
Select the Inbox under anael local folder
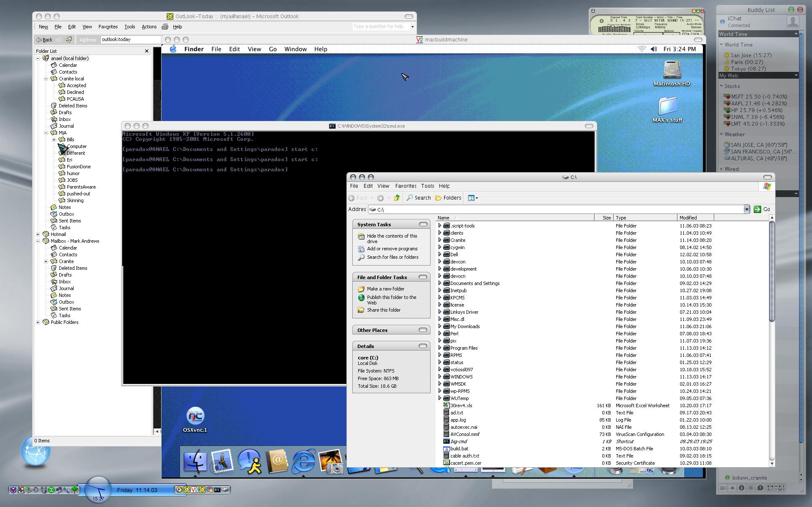[65, 119]
